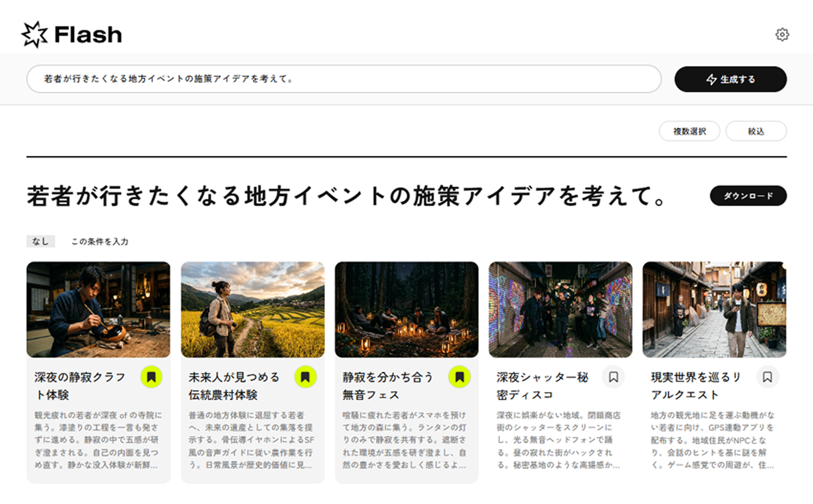813x504 pixels.
Task: Toggle bookmark on 深夜の静寂クラフト体験 card
Action: (151, 377)
